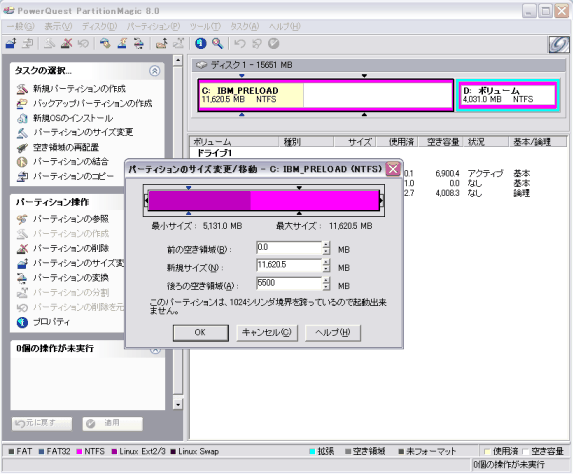The width and height of the screenshot is (573, 474).
Task: Click the greyed Copy partition toolbar icon
Action: tap(27, 43)
